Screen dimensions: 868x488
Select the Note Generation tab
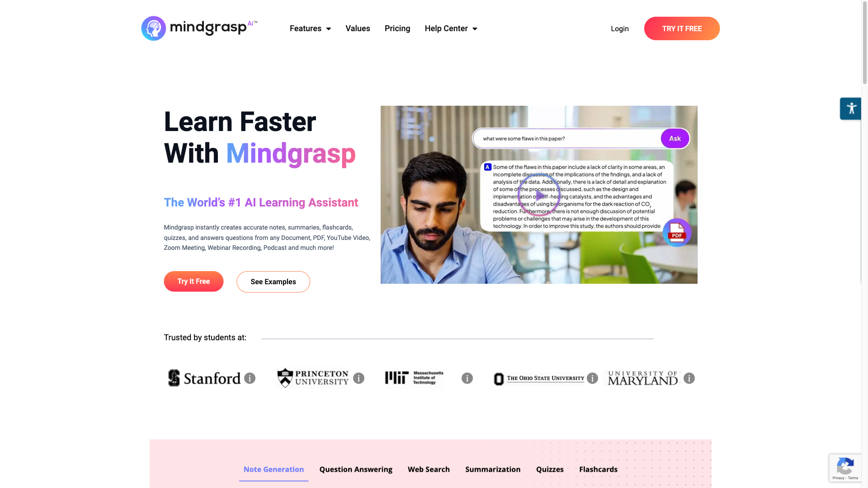[274, 469]
